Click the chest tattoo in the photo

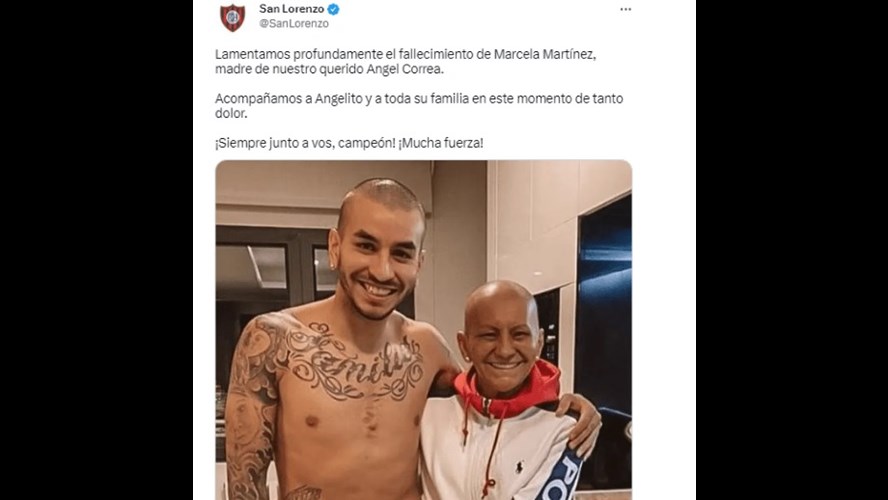click(357, 362)
